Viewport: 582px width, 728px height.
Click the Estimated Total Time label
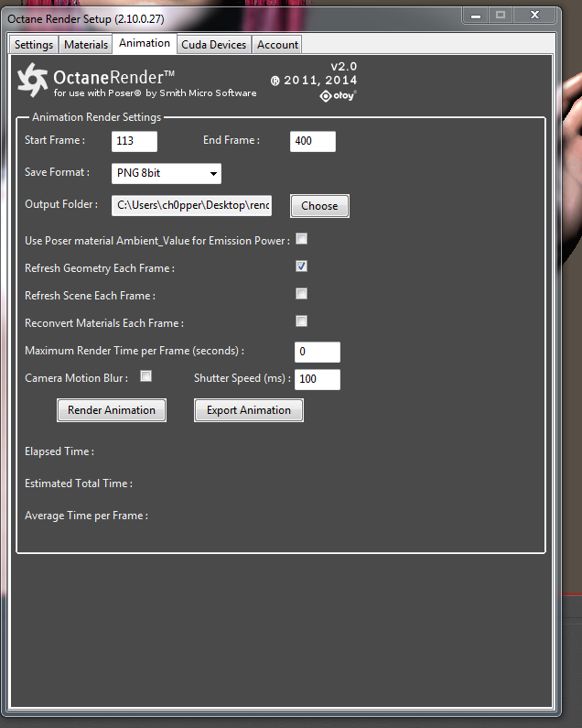[x=79, y=484]
